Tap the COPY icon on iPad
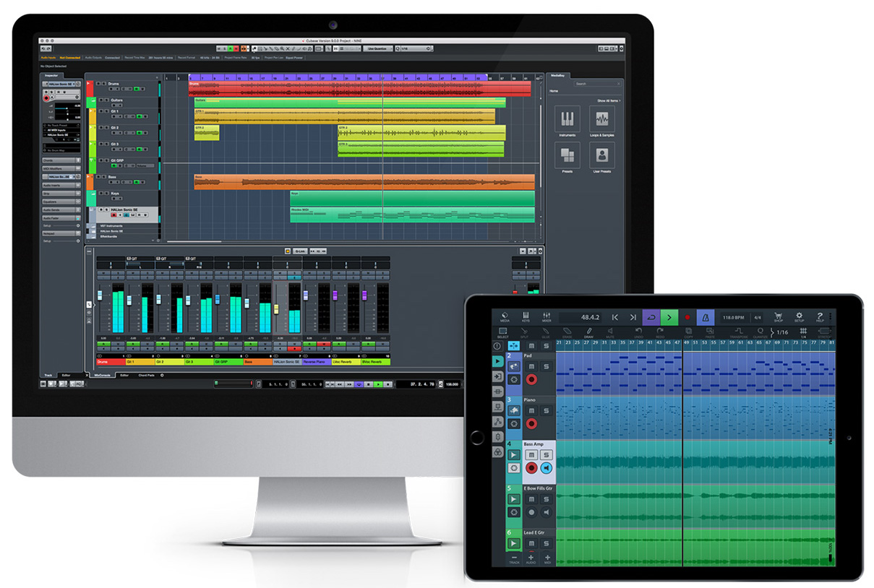The width and height of the screenshot is (874, 588). [688, 333]
